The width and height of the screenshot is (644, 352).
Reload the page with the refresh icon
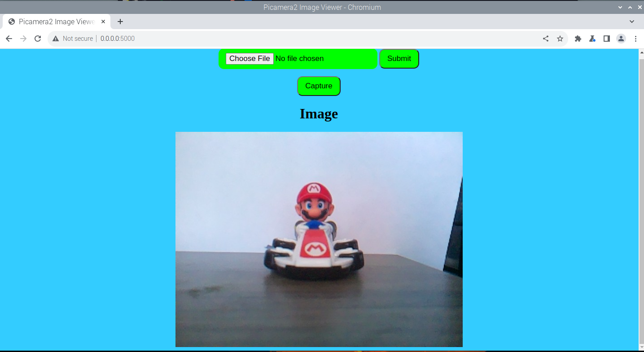(x=38, y=39)
